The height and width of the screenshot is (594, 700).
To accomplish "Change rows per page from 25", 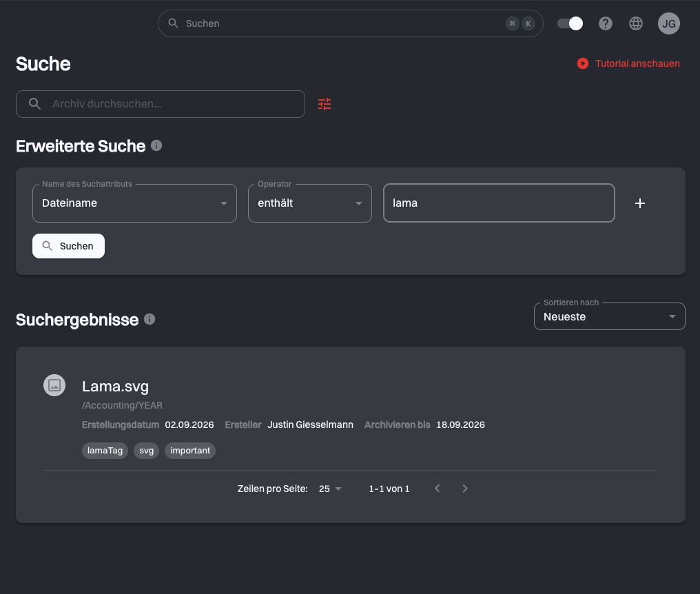I will tap(330, 489).
